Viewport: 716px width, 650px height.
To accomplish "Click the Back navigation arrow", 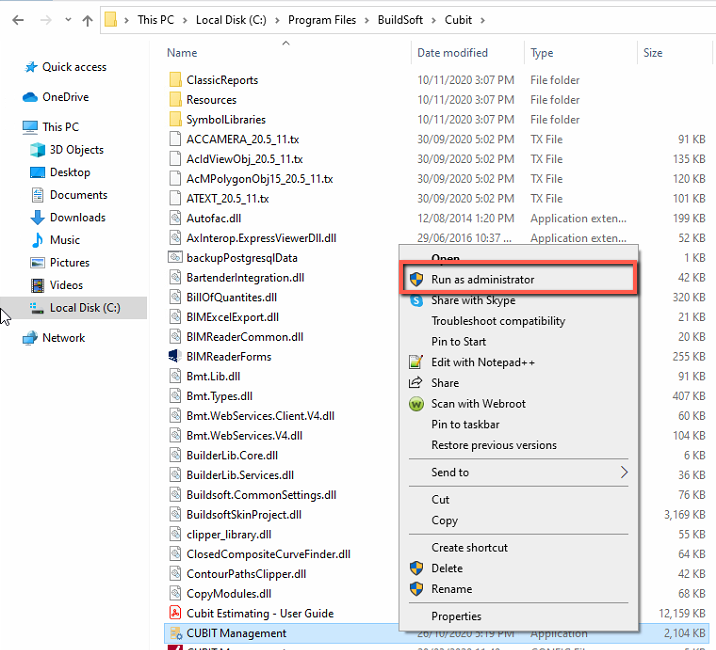I will (x=18, y=19).
